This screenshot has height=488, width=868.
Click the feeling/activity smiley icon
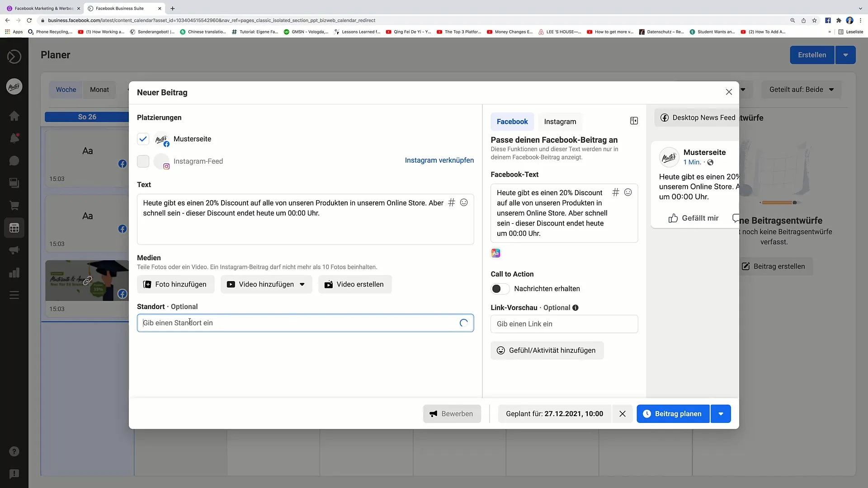tap(500, 350)
